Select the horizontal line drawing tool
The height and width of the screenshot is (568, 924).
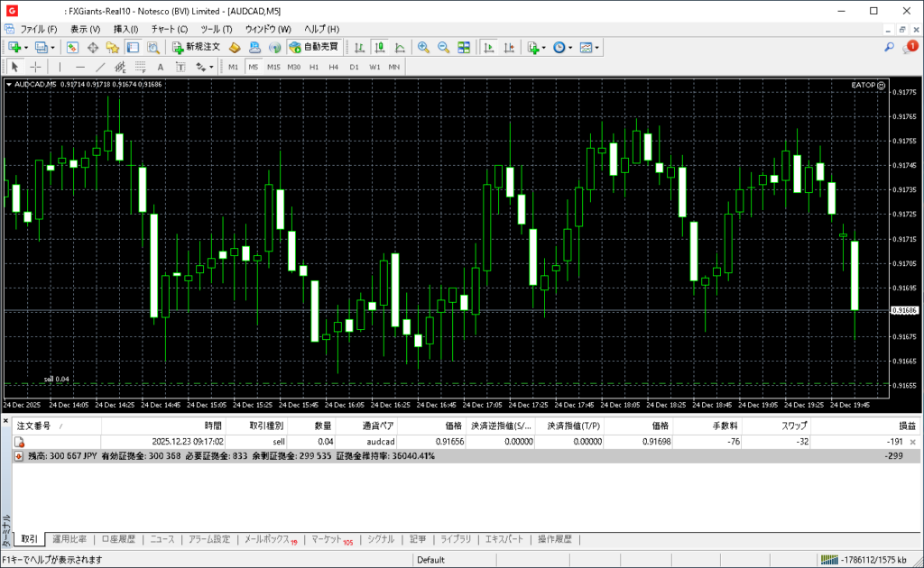click(79, 67)
